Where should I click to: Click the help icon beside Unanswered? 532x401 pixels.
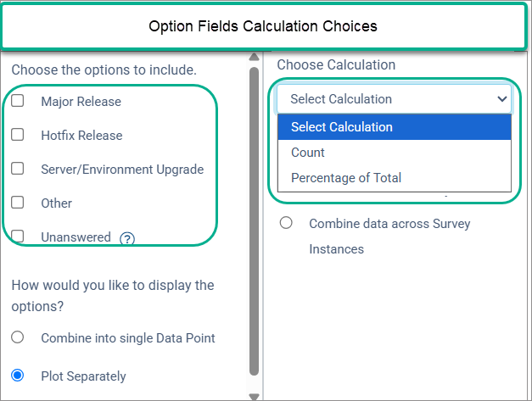tap(127, 238)
